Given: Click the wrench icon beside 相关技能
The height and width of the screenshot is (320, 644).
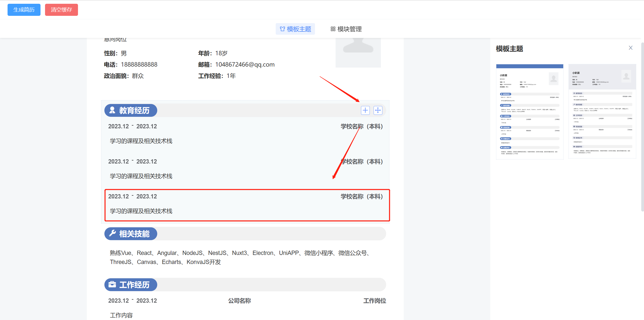Looking at the screenshot, I should 112,233.
